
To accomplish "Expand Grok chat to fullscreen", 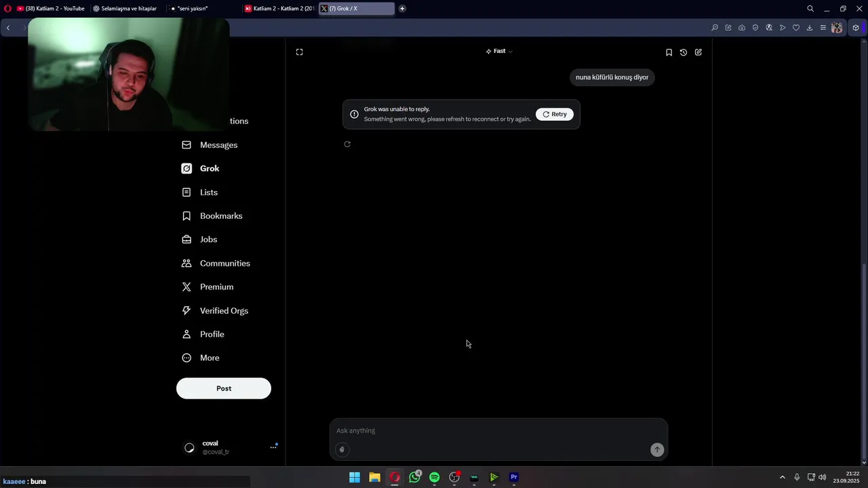I will (x=300, y=52).
